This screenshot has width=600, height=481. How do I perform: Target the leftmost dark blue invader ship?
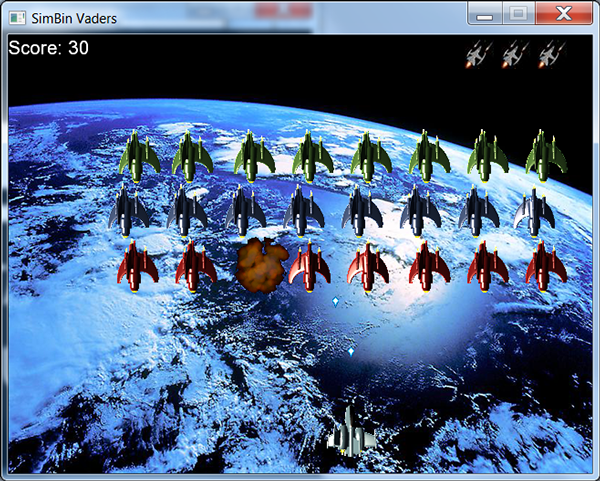[129, 210]
